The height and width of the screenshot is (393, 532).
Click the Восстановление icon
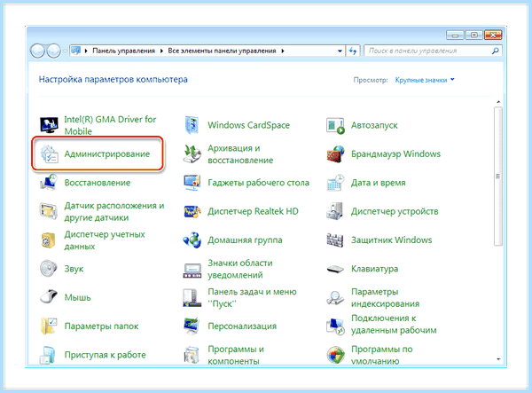[49, 183]
